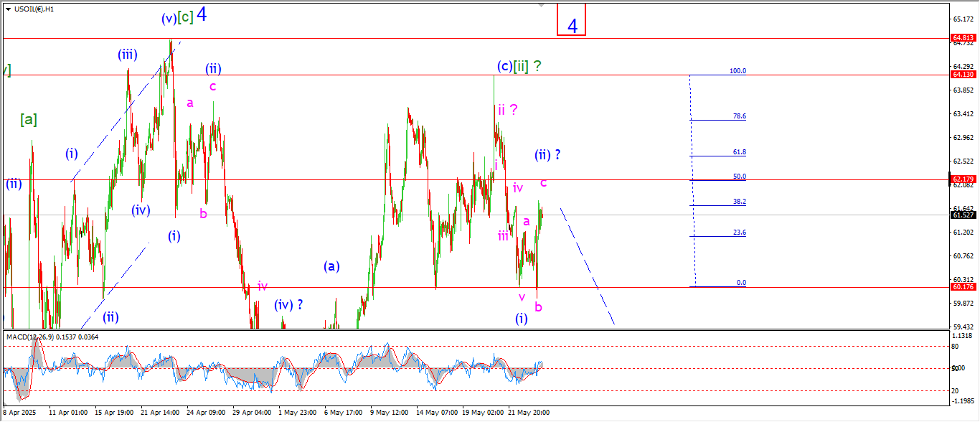Image resolution: width=980 pixels, height=422 pixels.
Task: Click the small triangle before USOIL(€),H1 title
Action: point(7,9)
